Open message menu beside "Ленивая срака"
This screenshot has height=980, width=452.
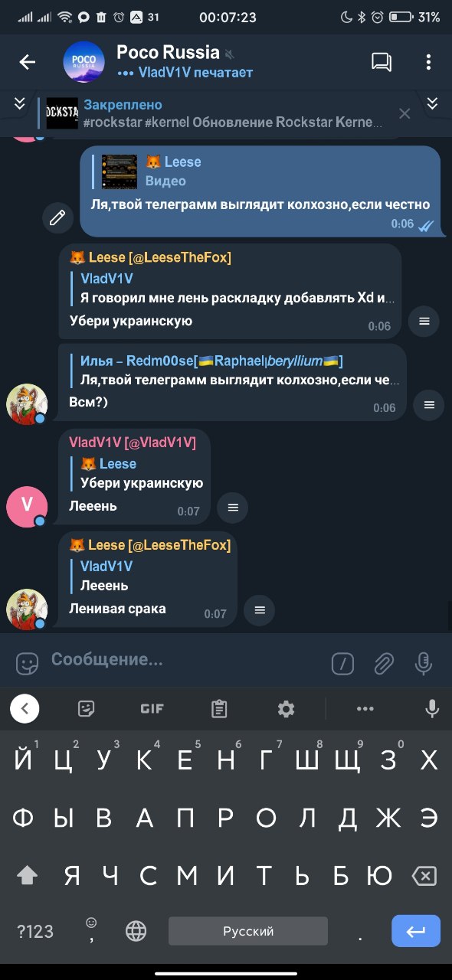260,609
